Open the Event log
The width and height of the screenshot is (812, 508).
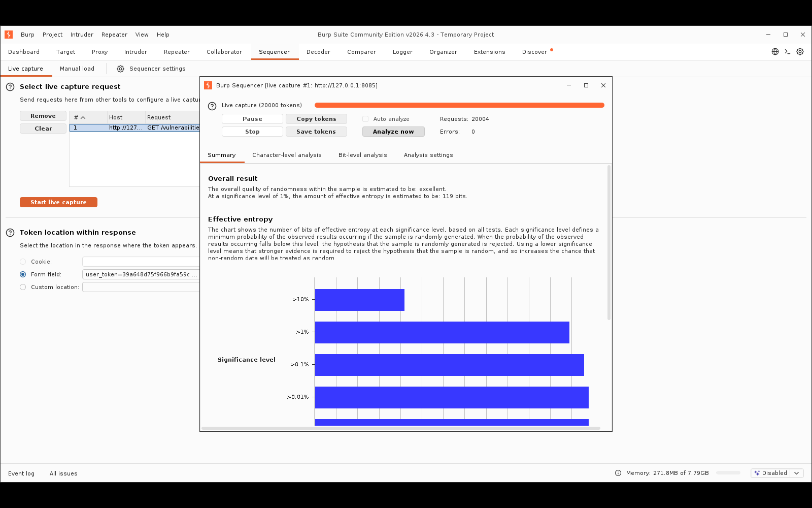[x=21, y=473]
